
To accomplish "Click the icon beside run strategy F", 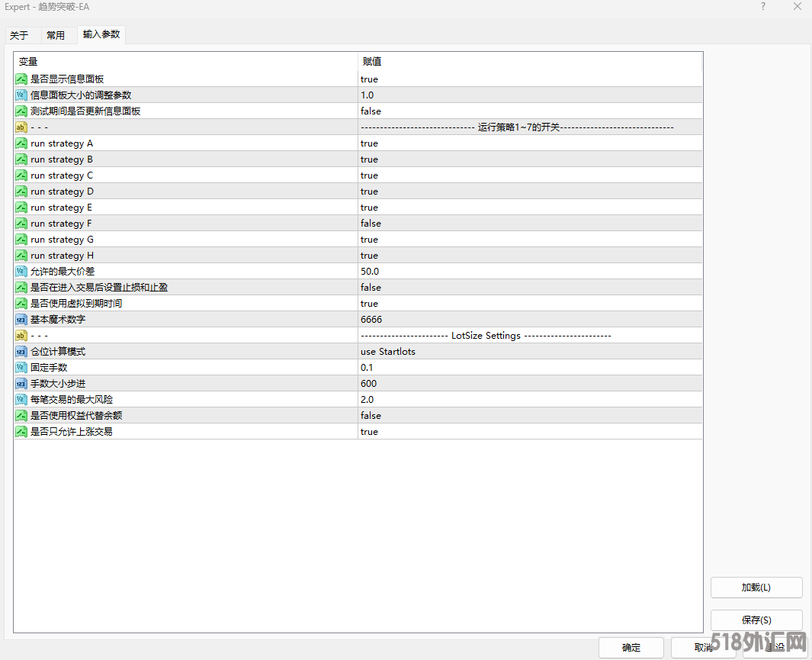I will pyautogui.click(x=21, y=224).
